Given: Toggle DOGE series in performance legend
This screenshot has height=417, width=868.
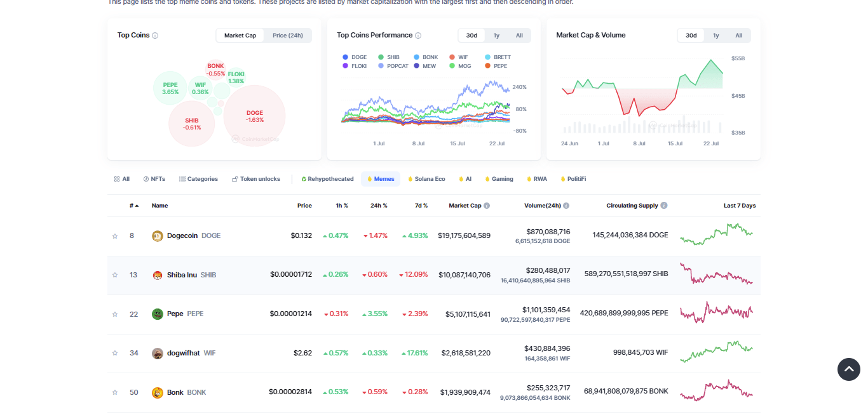Looking at the screenshot, I should click(355, 57).
